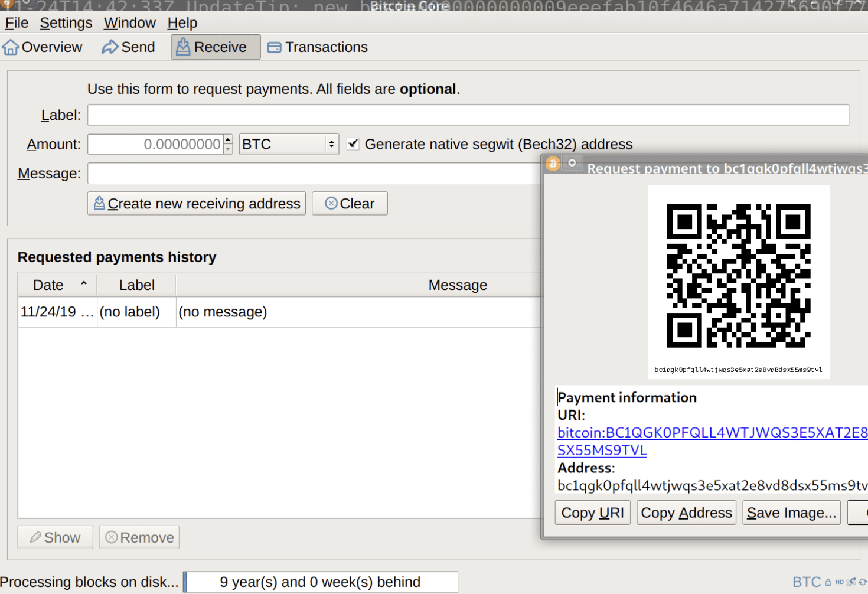Select the '(no message)' cell in history
This screenshot has width=868, height=594.
tap(358, 312)
